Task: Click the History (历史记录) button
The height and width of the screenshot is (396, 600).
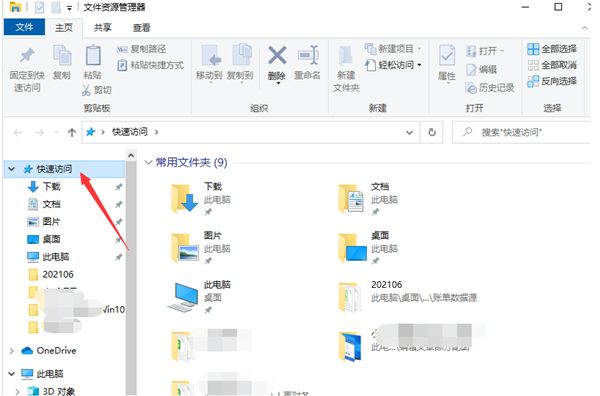Action: pos(490,88)
